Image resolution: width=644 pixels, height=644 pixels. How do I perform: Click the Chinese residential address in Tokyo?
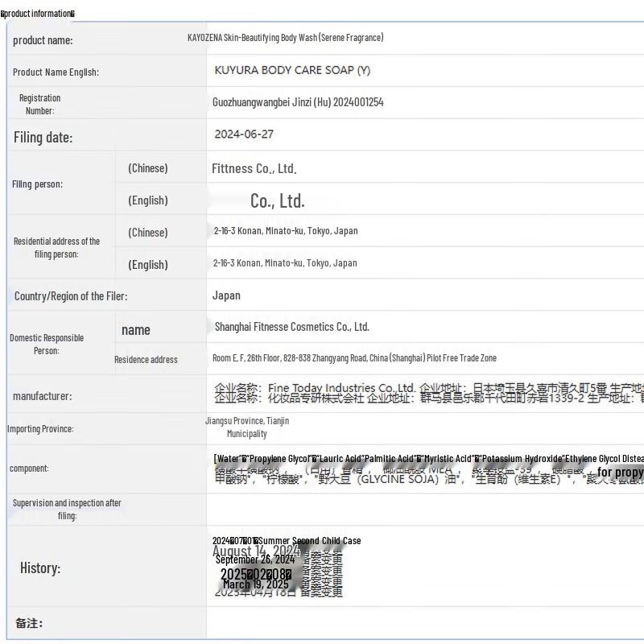pyautogui.click(x=285, y=231)
